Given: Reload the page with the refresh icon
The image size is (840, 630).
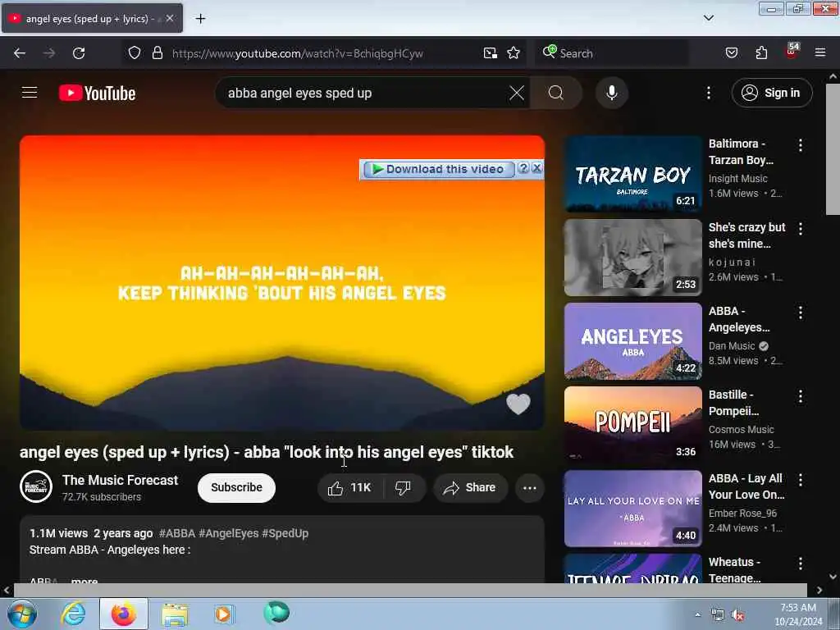Looking at the screenshot, I should click(x=79, y=53).
